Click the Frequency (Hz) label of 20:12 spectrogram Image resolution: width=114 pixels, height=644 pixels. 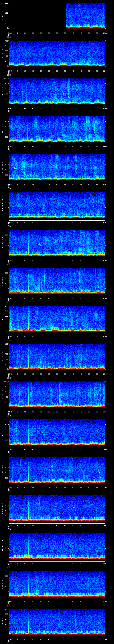click(x=3, y=129)
